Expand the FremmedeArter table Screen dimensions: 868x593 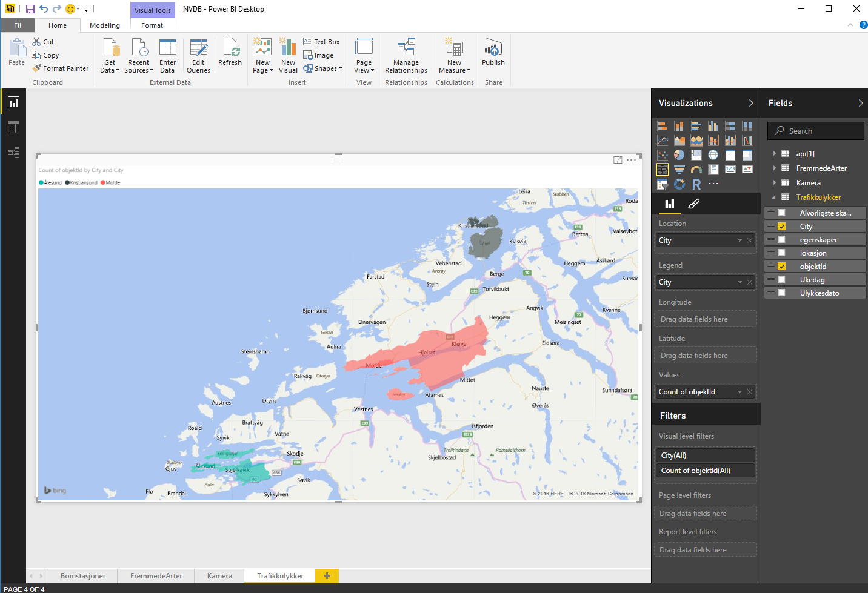click(774, 168)
